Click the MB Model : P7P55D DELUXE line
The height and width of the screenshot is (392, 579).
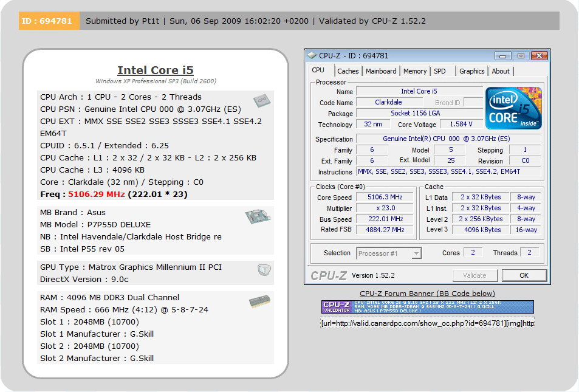(x=95, y=225)
